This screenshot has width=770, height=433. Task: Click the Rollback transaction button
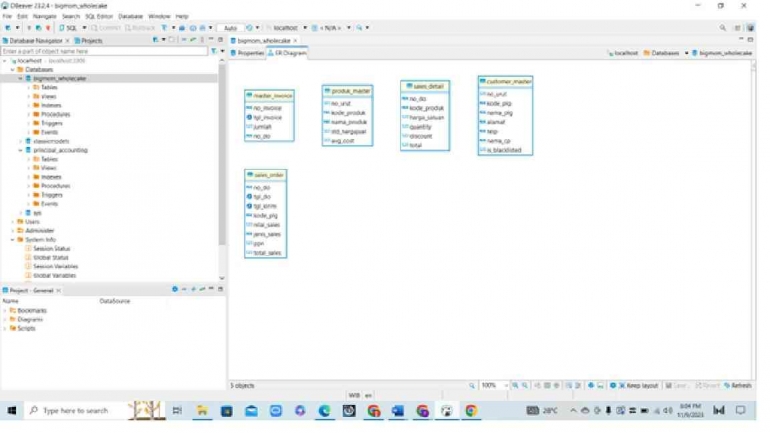pos(140,28)
